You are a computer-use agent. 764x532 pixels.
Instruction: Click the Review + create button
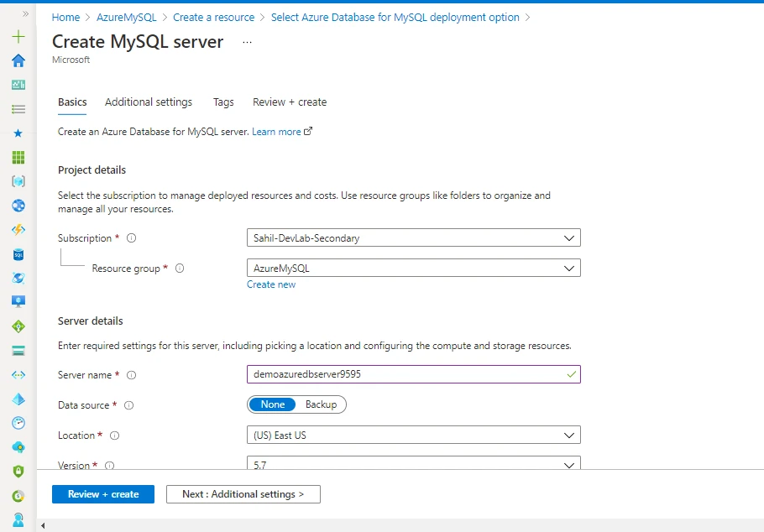coord(102,494)
